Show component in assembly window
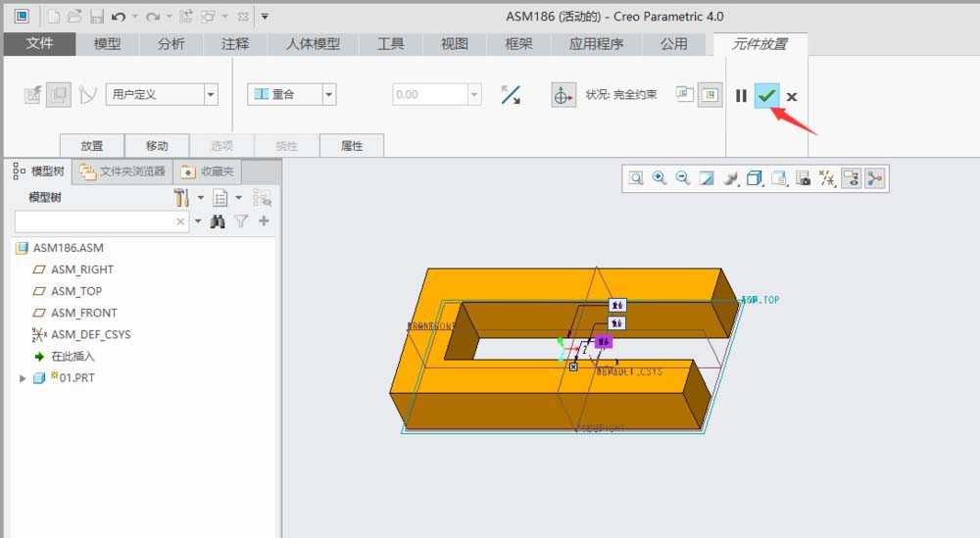Image resolution: width=980 pixels, height=538 pixels. (710, 95)
